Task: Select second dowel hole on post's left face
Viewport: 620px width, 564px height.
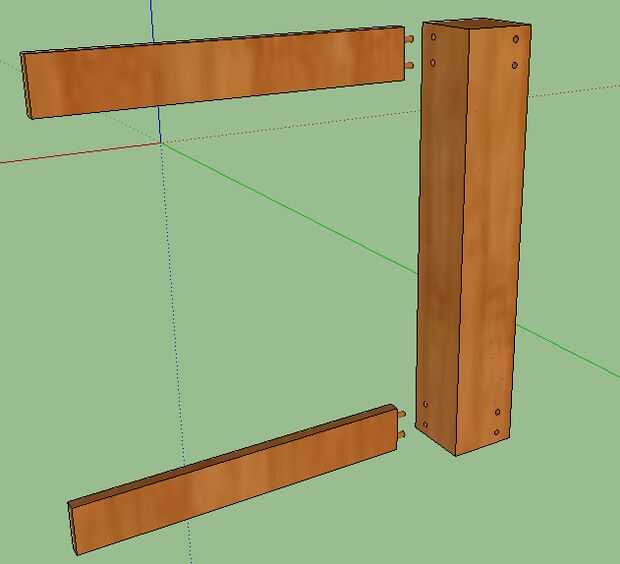Action: click(433, 62)
